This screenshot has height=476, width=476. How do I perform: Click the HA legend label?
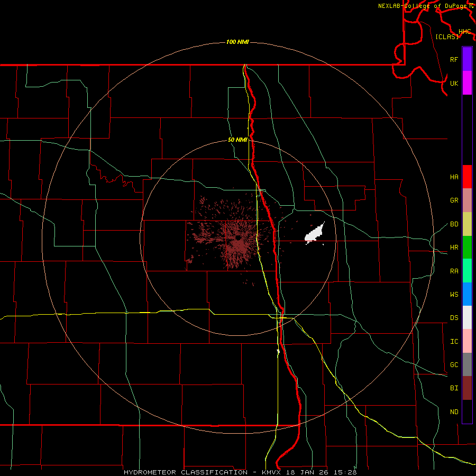(x=454, y=177)
